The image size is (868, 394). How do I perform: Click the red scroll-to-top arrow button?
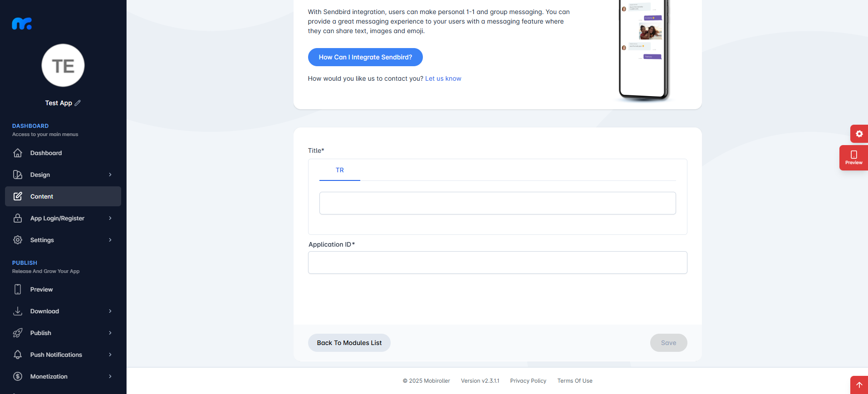tap(859, 385)
